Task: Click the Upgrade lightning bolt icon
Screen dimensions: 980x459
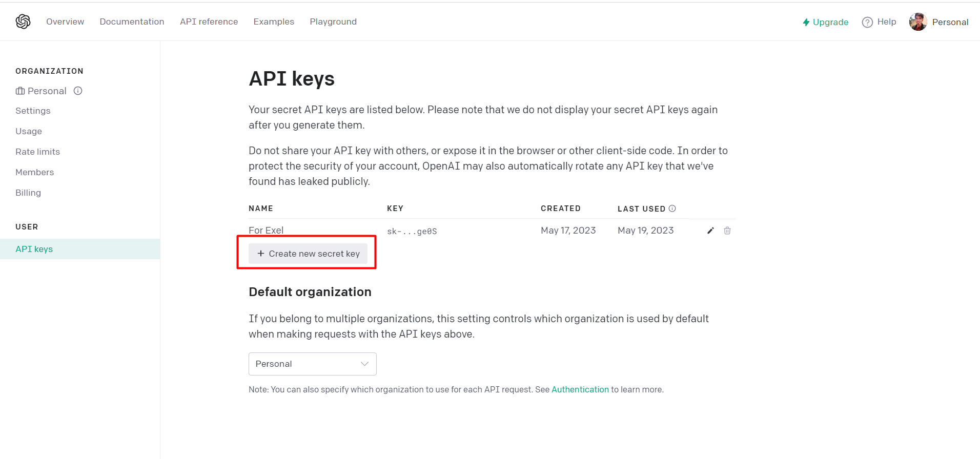Action: (806, 22)
